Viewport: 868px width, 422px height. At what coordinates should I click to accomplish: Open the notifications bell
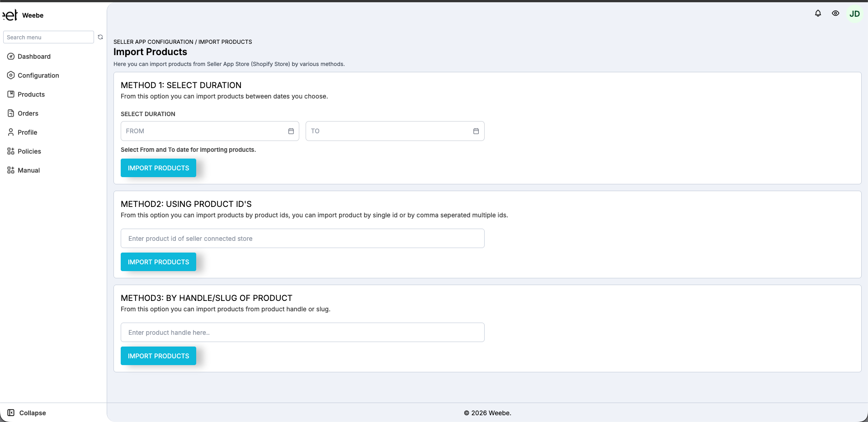(818, 14)
